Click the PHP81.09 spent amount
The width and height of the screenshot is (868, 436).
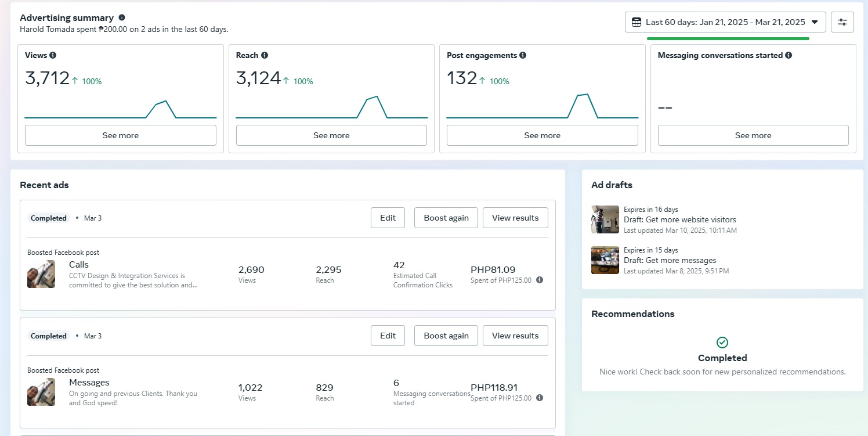point(493,270)
